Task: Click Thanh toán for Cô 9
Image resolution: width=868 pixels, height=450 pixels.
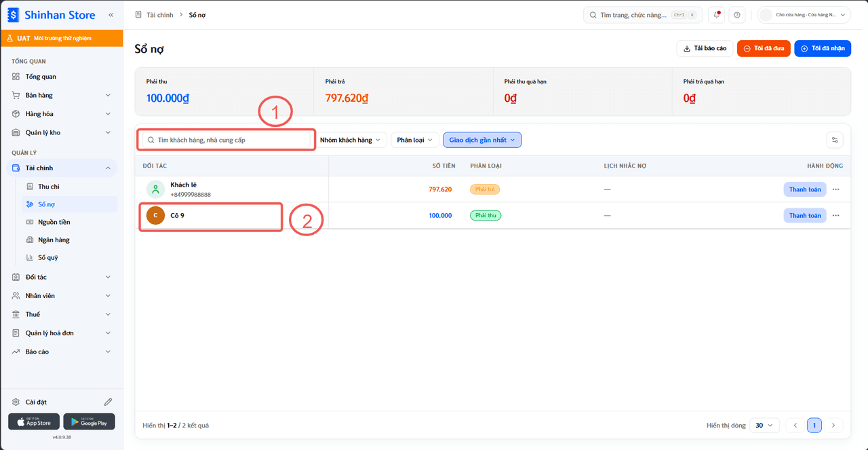Action: coord(805,215)
